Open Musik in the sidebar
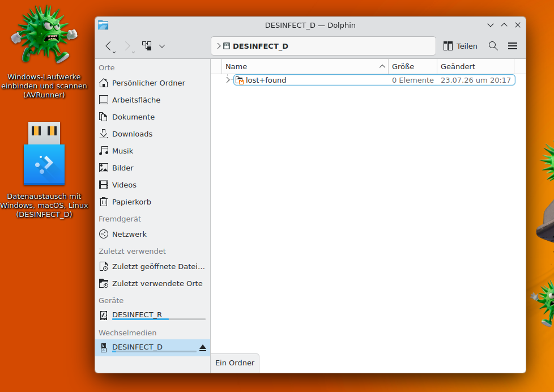Viewport: 554px width, 392px height. click(x=152, y=151)
